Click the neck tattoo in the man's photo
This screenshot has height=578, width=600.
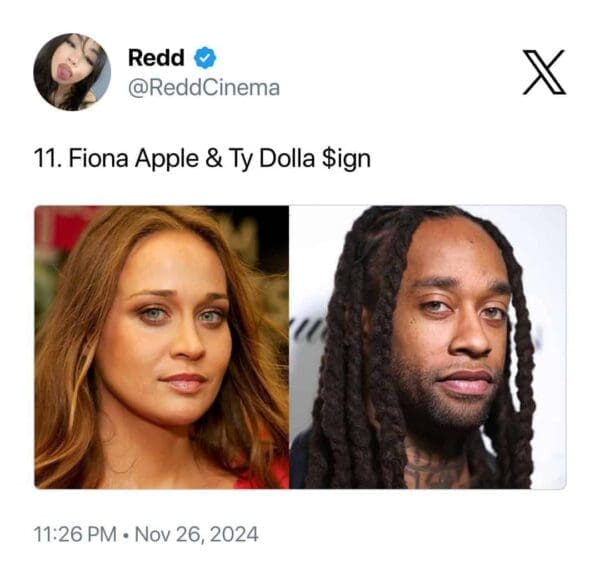434,469
